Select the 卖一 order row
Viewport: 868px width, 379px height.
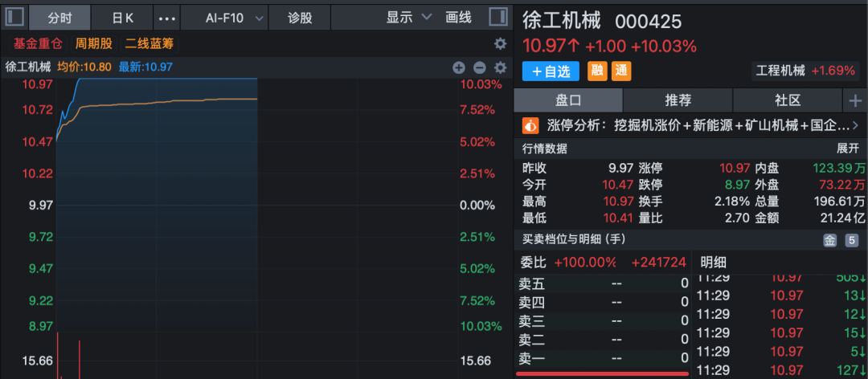602,359
